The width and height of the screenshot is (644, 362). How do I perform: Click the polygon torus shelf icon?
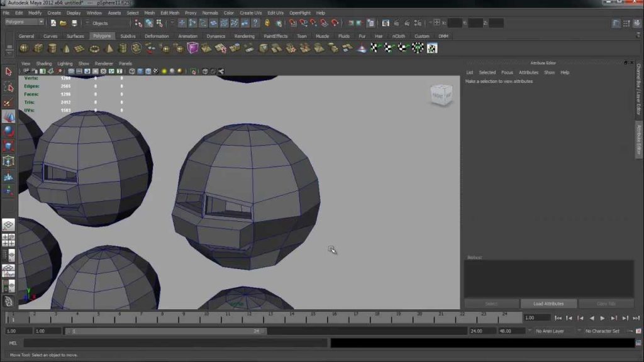[94, 48]
